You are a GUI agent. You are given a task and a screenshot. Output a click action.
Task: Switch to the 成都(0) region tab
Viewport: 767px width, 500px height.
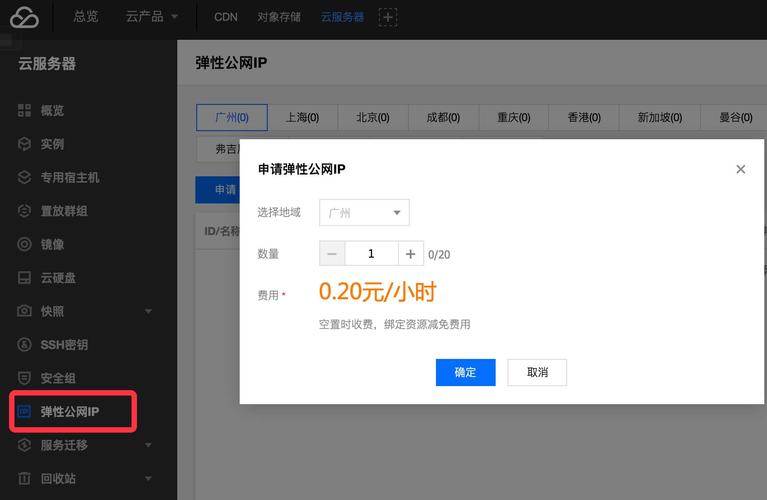pyautogui.click(x=443, y=117)
